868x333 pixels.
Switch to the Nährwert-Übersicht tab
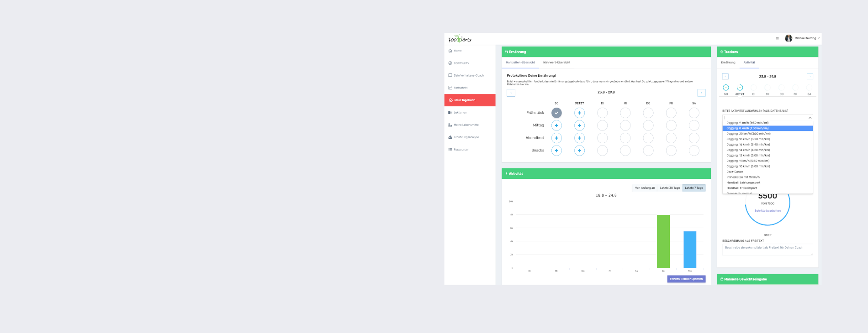click(x=556, y=62)
